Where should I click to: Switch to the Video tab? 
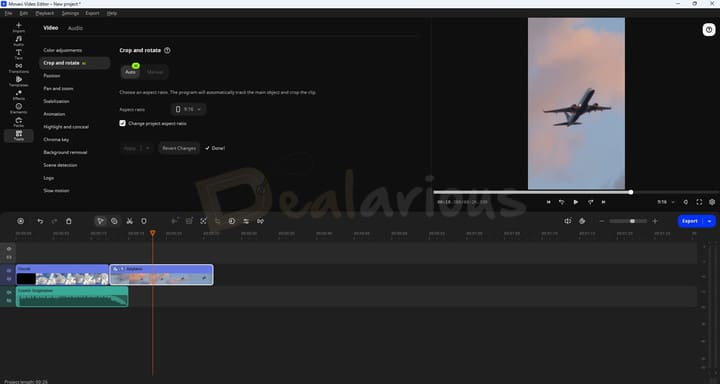pyautogui.click(x=51, y=28)
